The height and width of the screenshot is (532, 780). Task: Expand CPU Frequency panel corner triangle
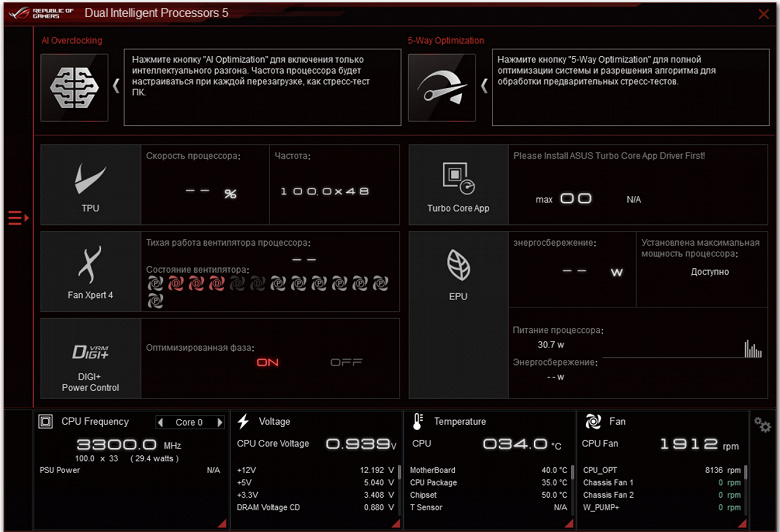(x=223, y=523)
